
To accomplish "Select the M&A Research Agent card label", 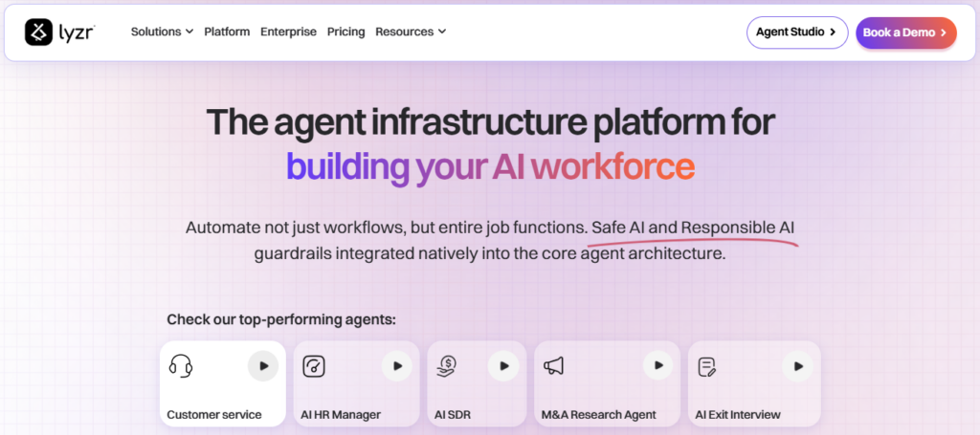I will tap(599, 414).
